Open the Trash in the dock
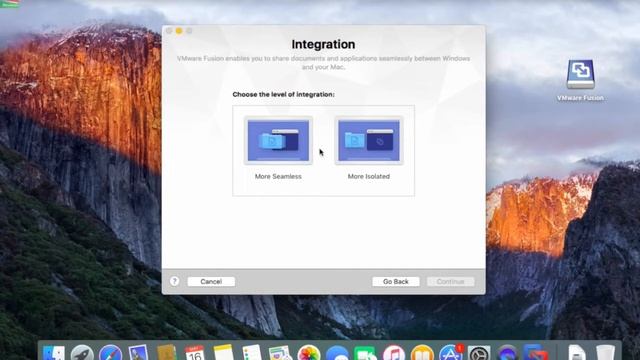This screenshot has width=640, height=360. [605, 353]
